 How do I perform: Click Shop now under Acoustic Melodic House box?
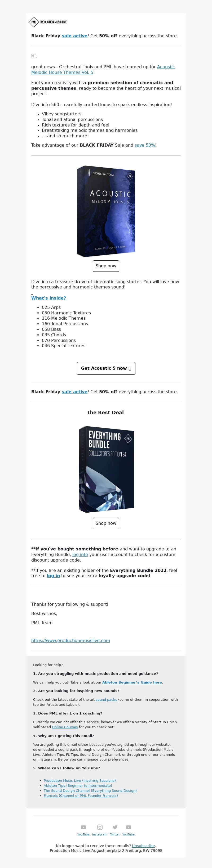pyautogui.click(x=106, y=266)
